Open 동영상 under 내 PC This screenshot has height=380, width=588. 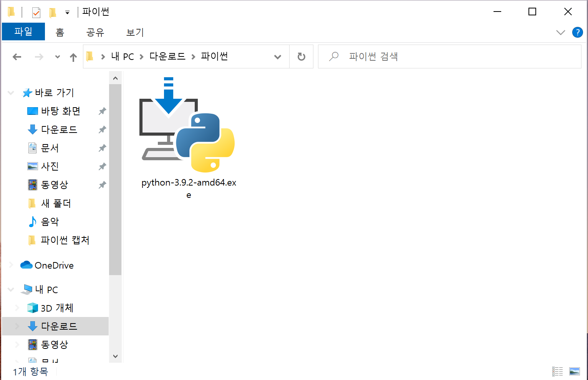[x=54, y=345]
